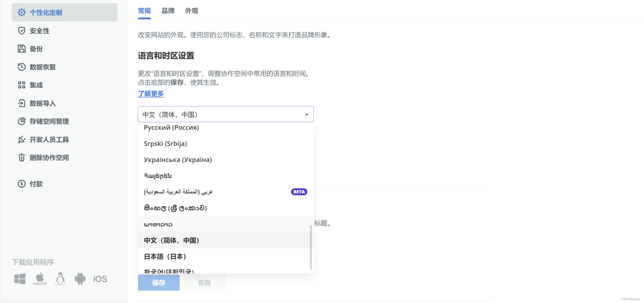Choose Українська (Україна) language option

[x=226, y=160]
